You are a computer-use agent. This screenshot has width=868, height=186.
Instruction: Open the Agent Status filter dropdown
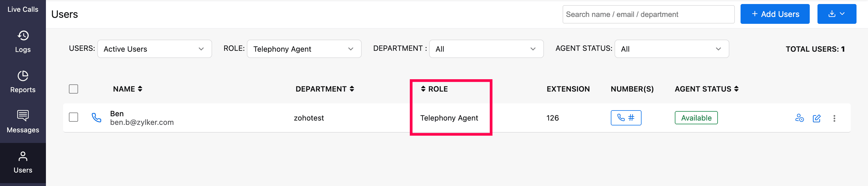click(x=672, y=49)
